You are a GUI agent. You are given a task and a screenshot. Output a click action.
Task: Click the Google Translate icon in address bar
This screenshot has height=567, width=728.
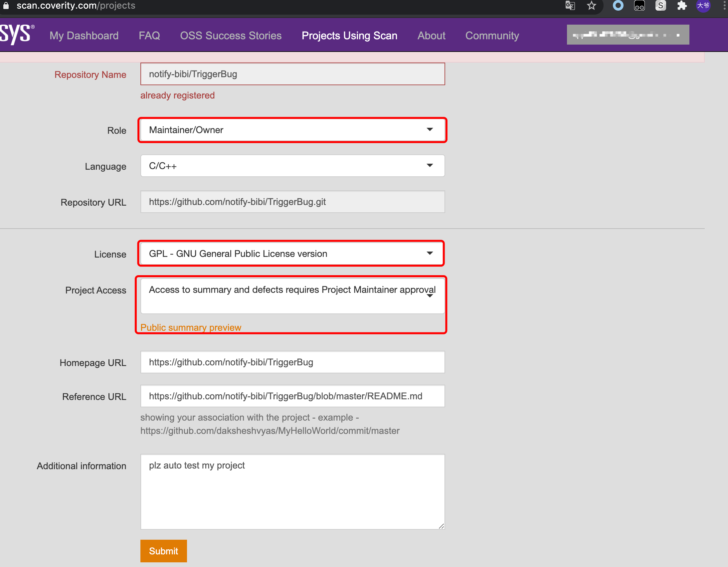click(x=570, y=6)
